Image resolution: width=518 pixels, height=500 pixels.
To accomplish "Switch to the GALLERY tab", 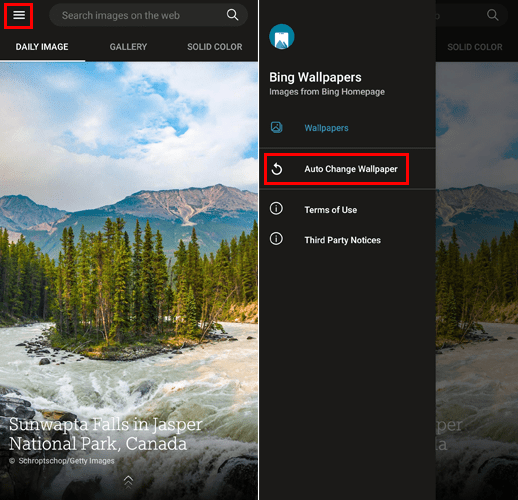I will (x=128, y=47).
